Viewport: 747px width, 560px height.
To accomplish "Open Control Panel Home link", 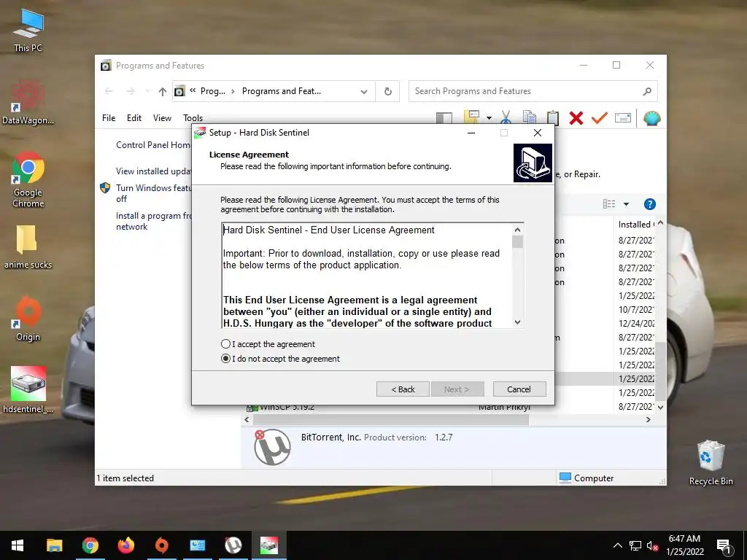I will tap(153, 145).
